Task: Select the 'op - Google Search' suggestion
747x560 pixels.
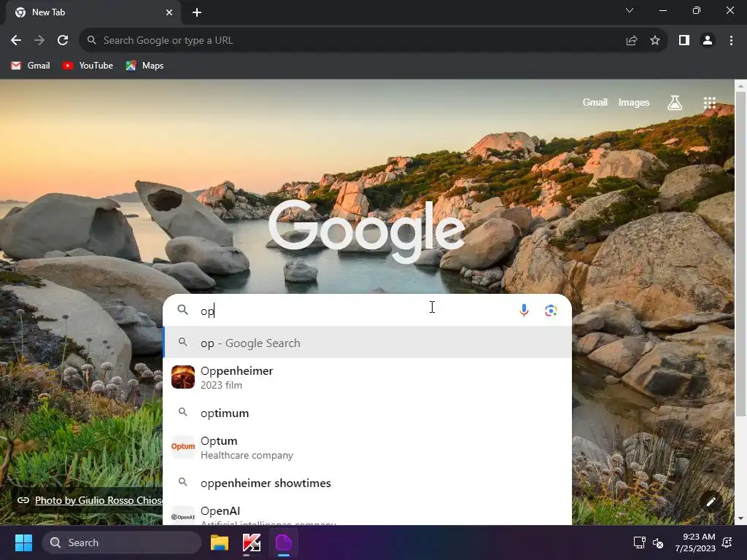Action: 368,343
